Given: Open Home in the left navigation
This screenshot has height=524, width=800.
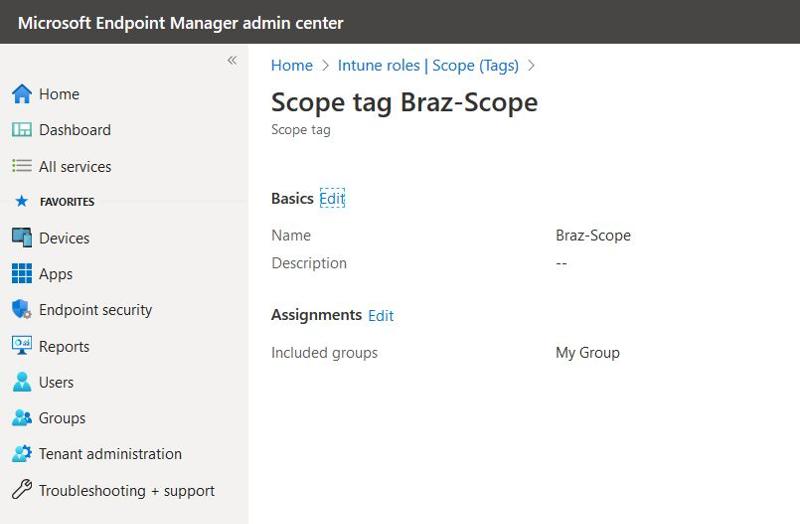Looking at the screenshot, I should coord(59,94).
